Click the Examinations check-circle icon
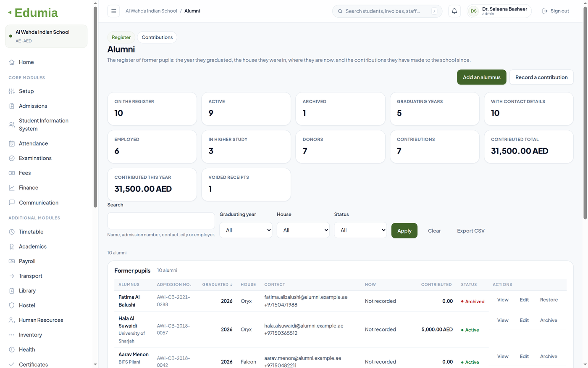Viewport: 588px width, 368px height. (x=12, y=158)
